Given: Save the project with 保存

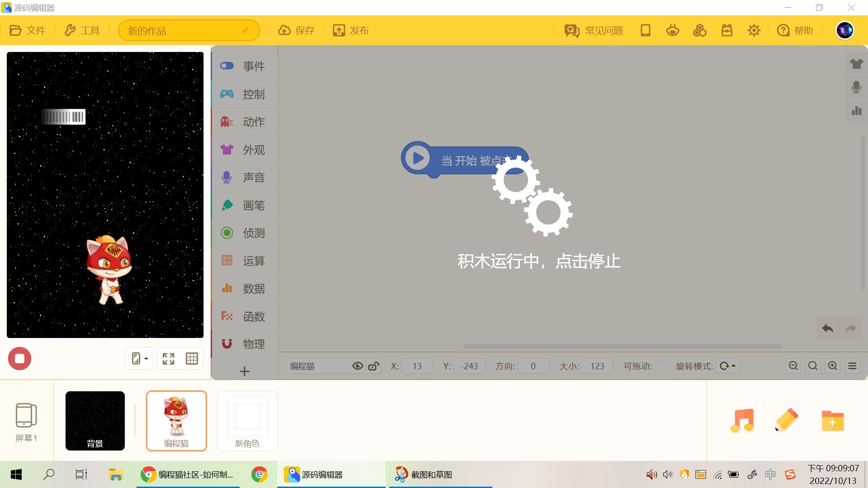Looking at the screenshot, I should point(296,30).
